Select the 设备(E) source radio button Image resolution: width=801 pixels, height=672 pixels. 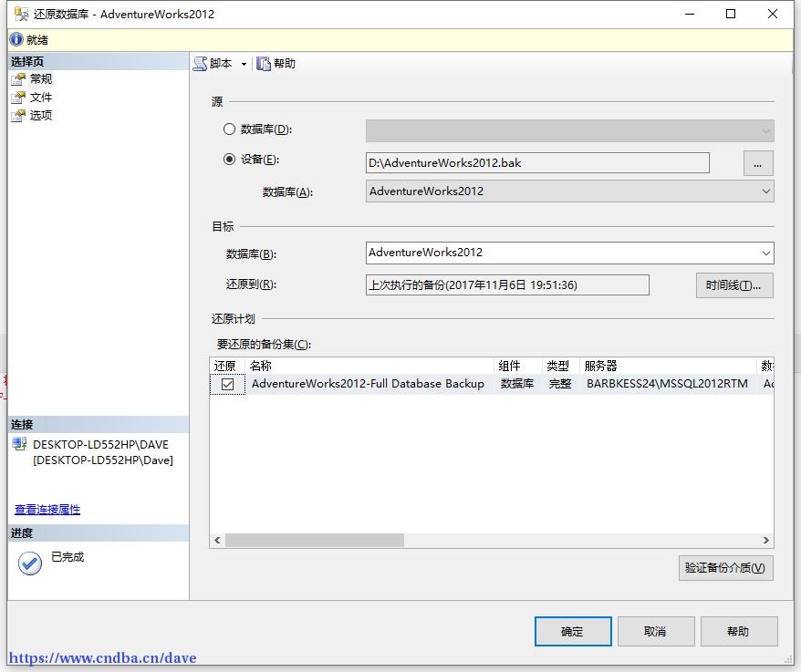point(229,160)
